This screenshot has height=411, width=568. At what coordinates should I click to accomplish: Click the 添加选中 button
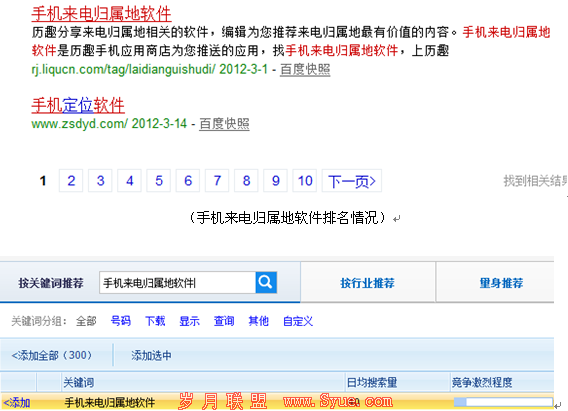pyautogui.click(x=151, y=355)
